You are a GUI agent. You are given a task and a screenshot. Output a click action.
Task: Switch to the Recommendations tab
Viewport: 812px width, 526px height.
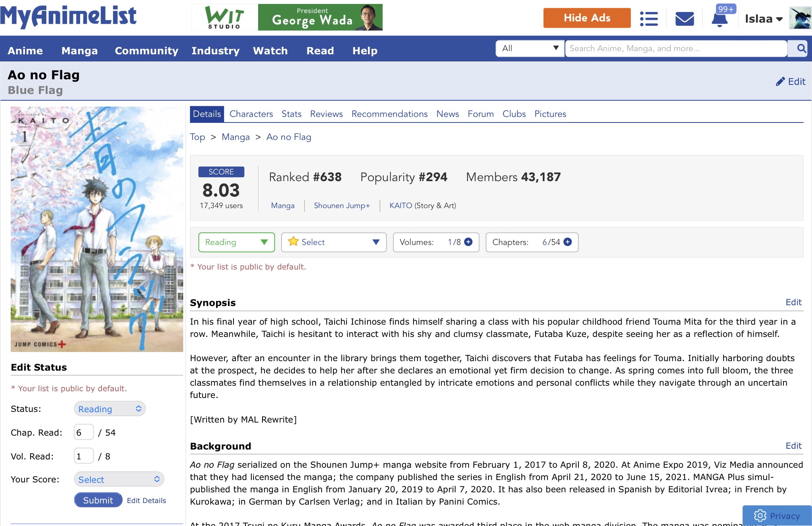coord(390,114)
